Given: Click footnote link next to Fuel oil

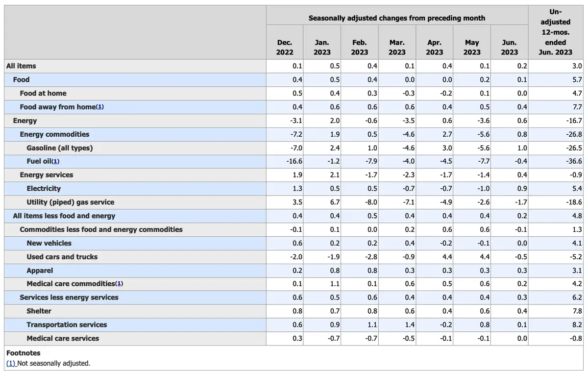Looking at the screenshot, I should tap(55, 161).
